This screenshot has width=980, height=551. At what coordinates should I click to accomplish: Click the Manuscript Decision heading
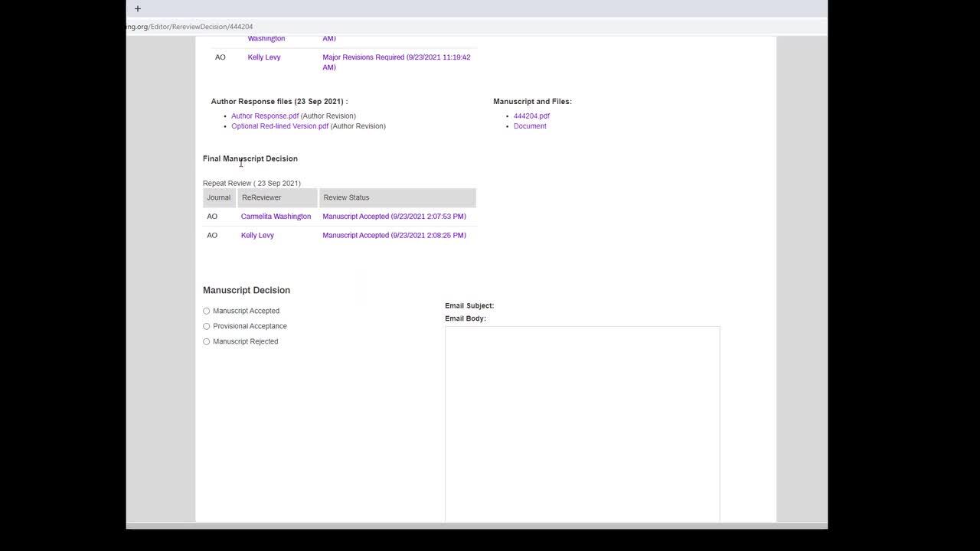[247, 291]
